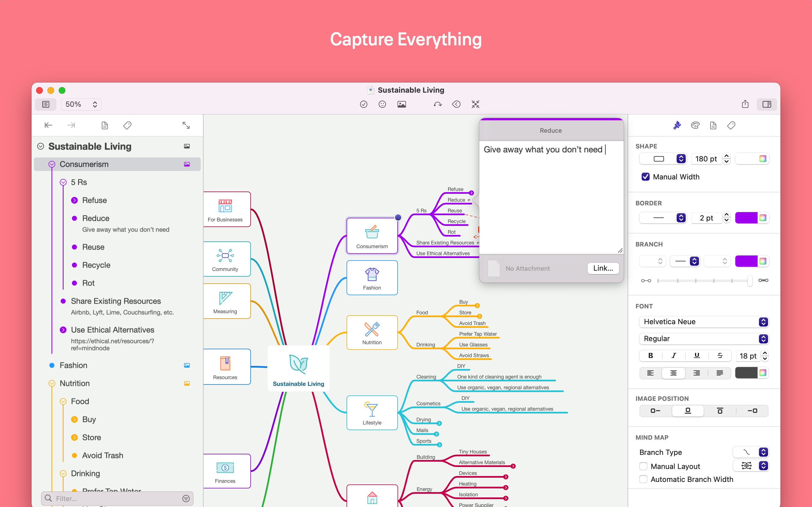The image size is (812, 507).
Task: Add an image via the toolbar image icon
Action: tap(402, 104)
